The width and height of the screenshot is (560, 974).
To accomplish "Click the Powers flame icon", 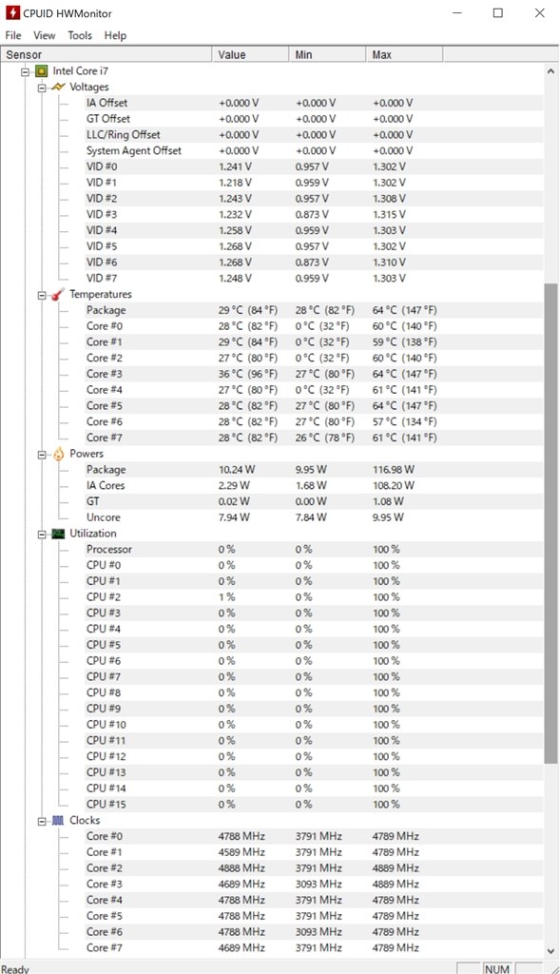I will click(x=57, y=454).
